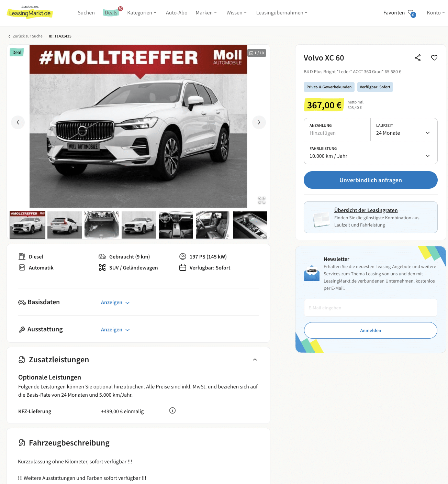Show next car photo with right arrow
The image size is (448, 484).
(x=259, y=122)
